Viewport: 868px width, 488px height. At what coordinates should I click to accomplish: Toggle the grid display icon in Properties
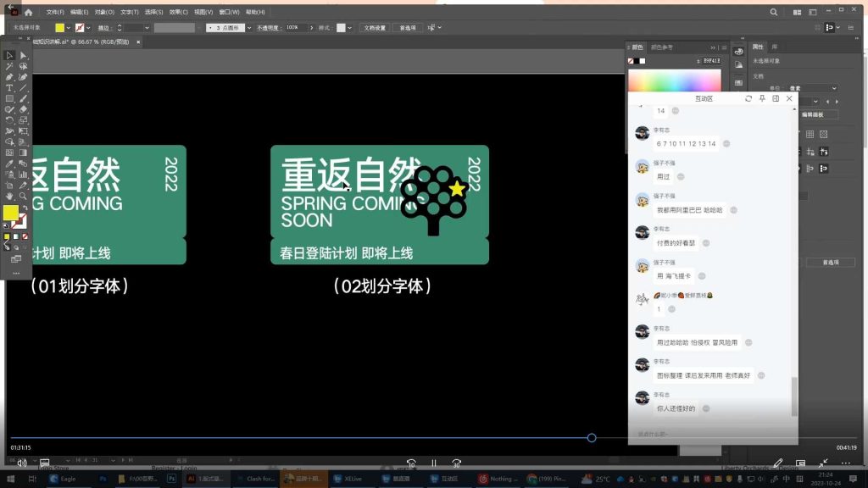pos(810,134)
